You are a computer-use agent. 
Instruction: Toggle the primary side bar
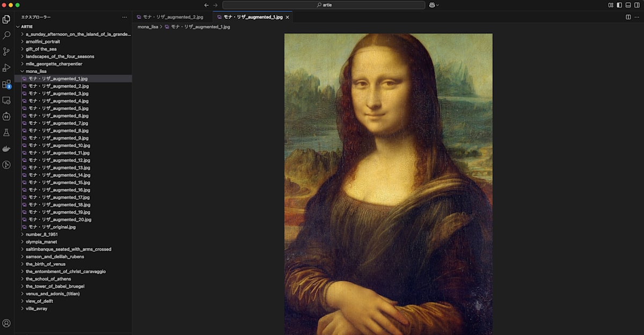[619, 5]
